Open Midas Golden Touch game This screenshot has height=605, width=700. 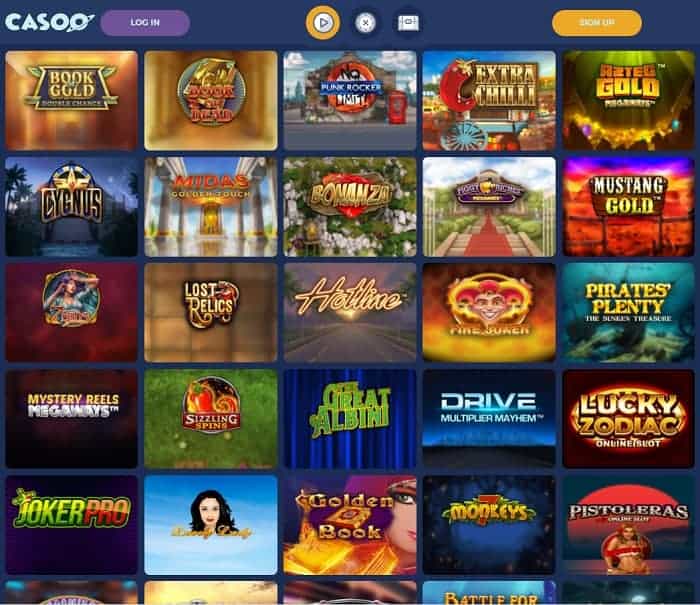211,207
